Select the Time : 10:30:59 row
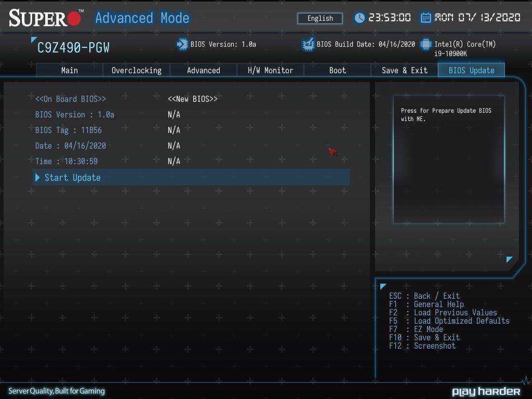Image resolution: width=532 pixels, height=399 pixels. [x=66, y=162]
